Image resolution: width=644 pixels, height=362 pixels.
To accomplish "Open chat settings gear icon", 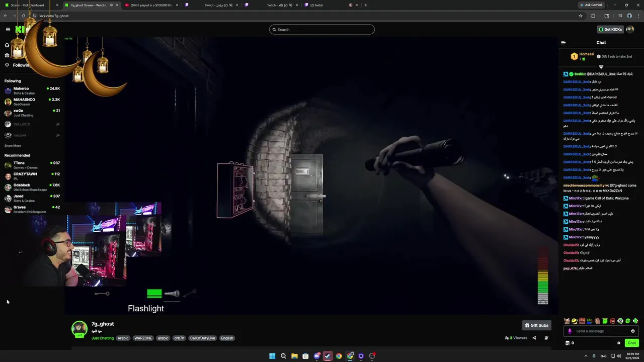I will pos(619,343).
